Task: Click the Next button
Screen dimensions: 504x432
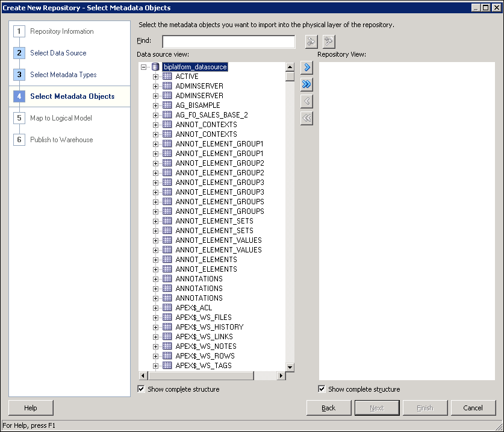Action: [x=377, y=408]
